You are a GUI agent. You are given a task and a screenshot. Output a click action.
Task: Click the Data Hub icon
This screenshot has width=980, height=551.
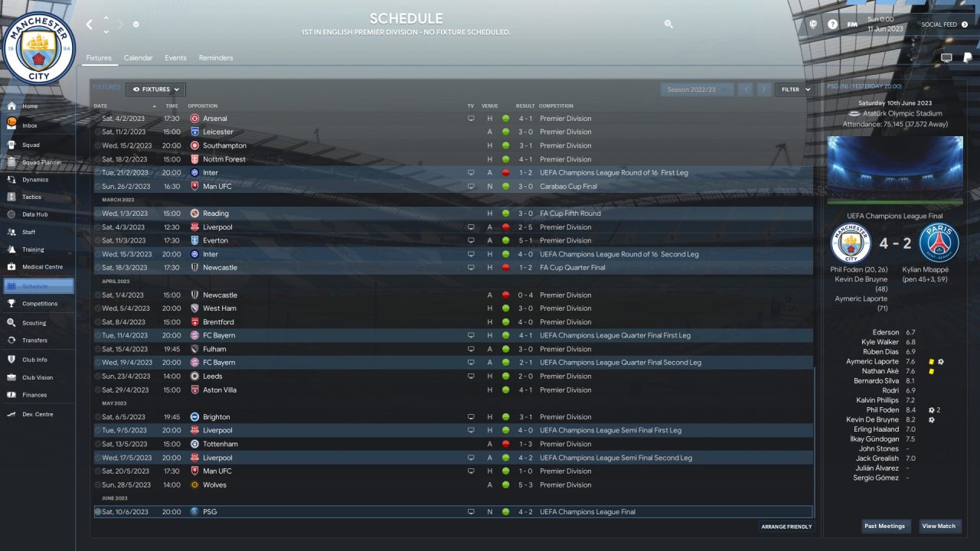click(x=11, y=214)
